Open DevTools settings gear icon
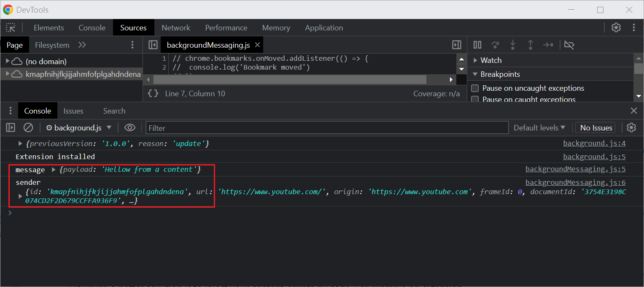This screenshot has height=287, width=644. [616, 28]
